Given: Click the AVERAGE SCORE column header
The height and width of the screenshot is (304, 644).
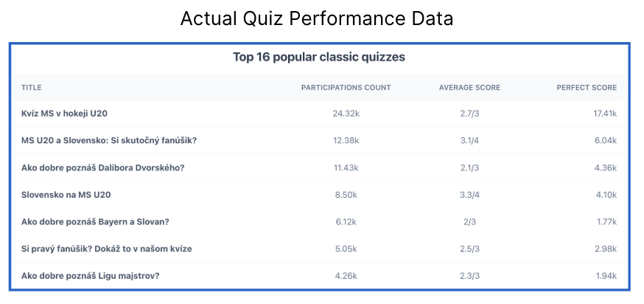Looking at the screenshot, I should (x=469, y=88).
